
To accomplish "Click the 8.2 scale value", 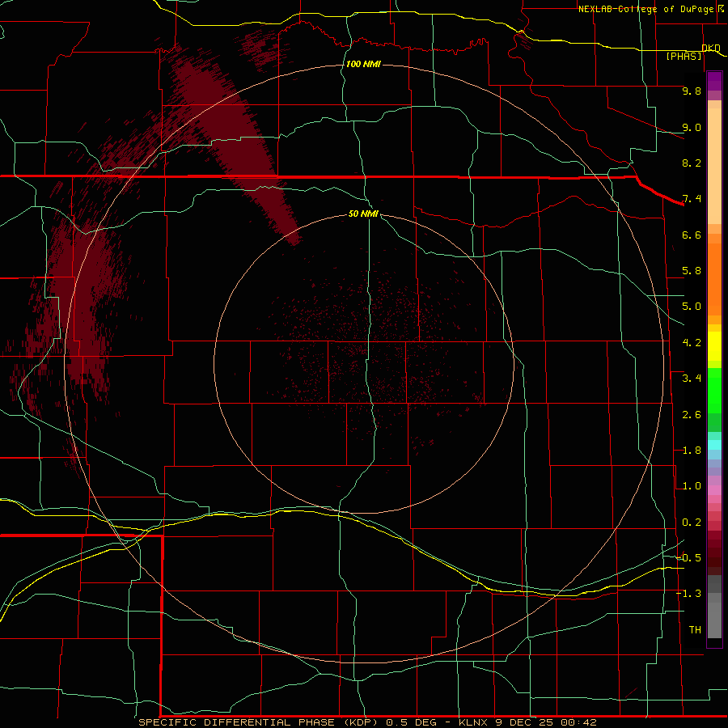I will coord(692,163).
